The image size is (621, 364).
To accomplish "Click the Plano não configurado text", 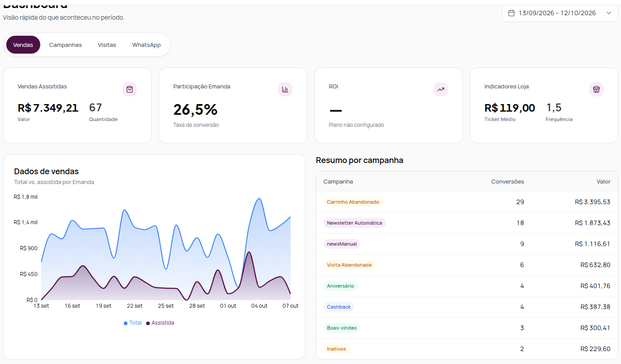I will (356, 125).
